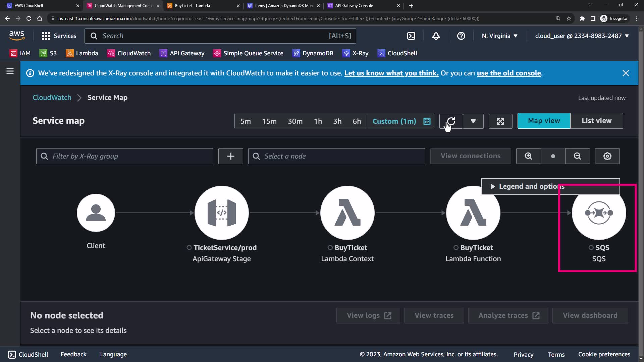Click the Filter by X-Ray group field
The width and height of the screenshot is (644, 362).
125,156
